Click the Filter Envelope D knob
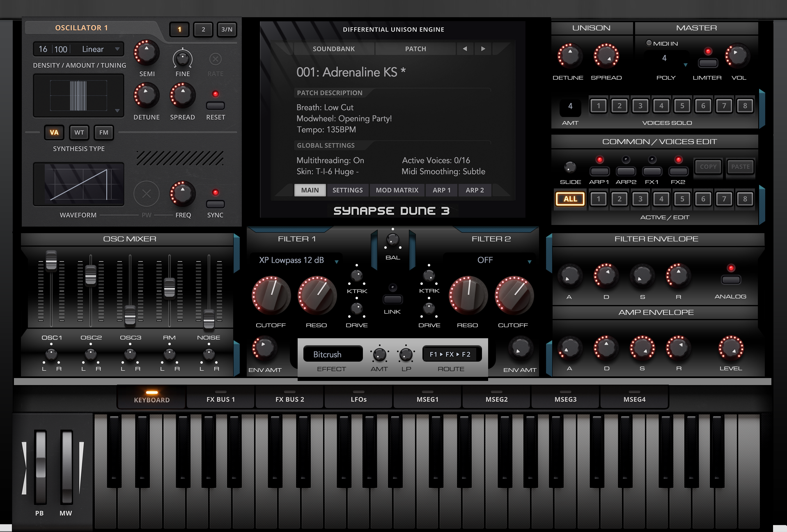 pos(606,275)
